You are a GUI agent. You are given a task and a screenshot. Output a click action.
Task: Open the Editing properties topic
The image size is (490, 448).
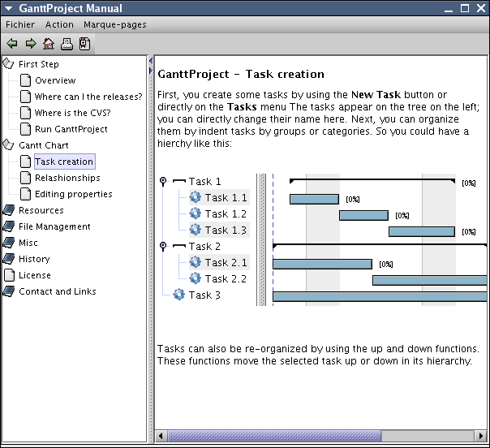[x=73, y=194]
